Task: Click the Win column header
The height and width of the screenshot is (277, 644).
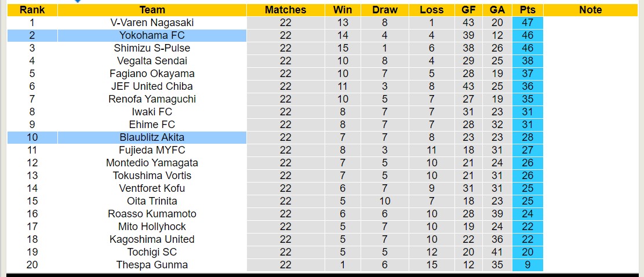Action: (x=343, y=10)
